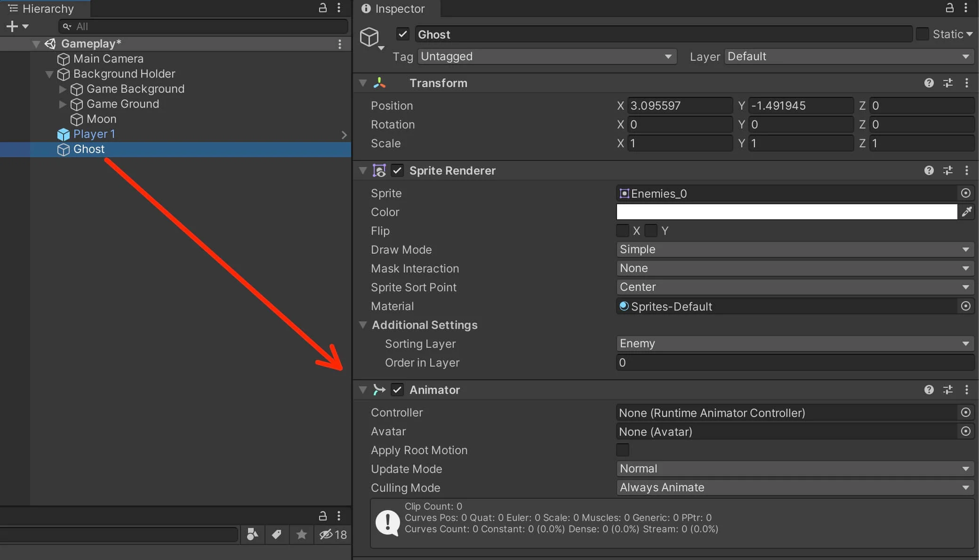Enable Flip Y checkbox
The image size is (979, 560).
pyautogui.click(x=651, y=231)
